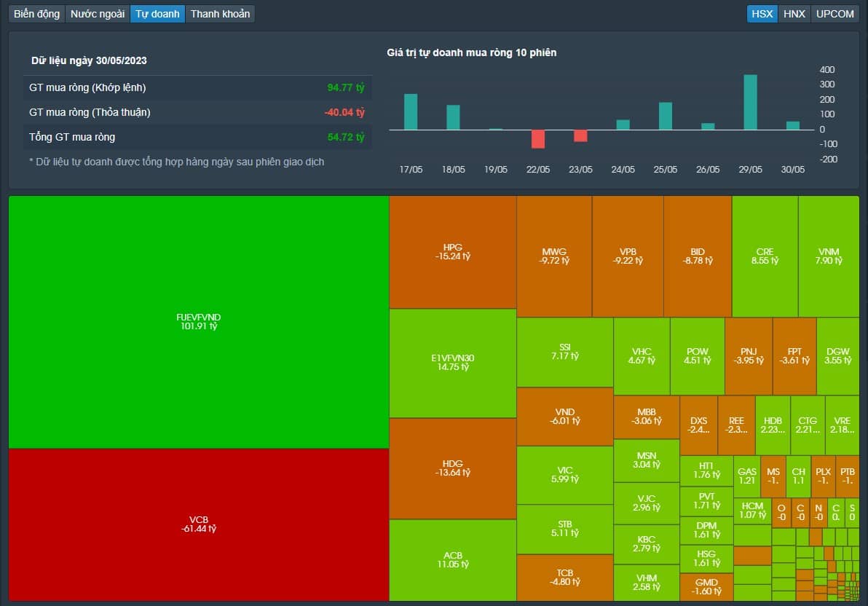Click the MBB -3.06 tỷ cell
This screenshot has width=868, height=606.
click(647, 417)
